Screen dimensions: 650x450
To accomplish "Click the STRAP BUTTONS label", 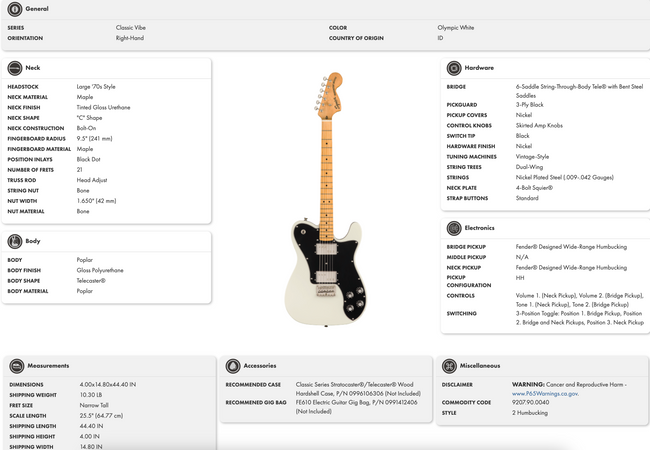I will tap(467, 198).
